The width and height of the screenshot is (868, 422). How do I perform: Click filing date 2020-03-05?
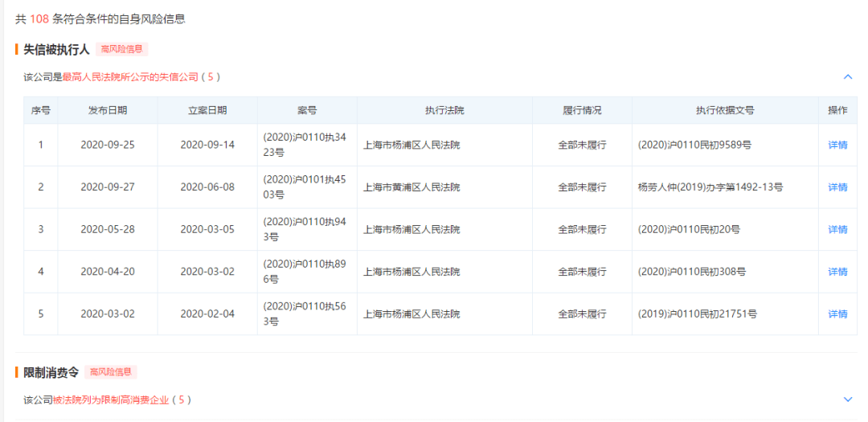[x=207, y=229]
